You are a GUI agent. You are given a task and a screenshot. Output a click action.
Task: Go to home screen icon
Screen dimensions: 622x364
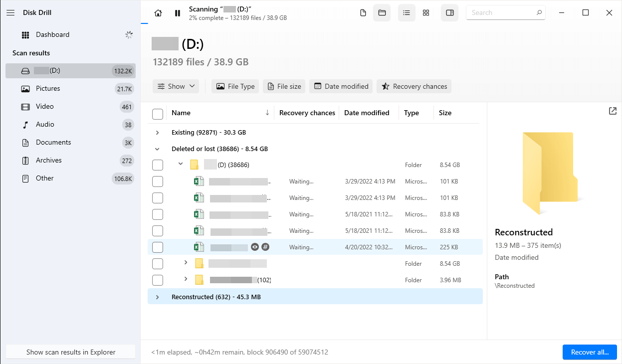click(x=158, y=13)
